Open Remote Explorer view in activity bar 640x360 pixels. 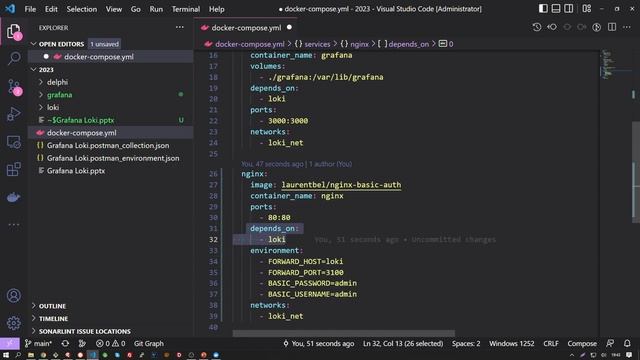13,142
